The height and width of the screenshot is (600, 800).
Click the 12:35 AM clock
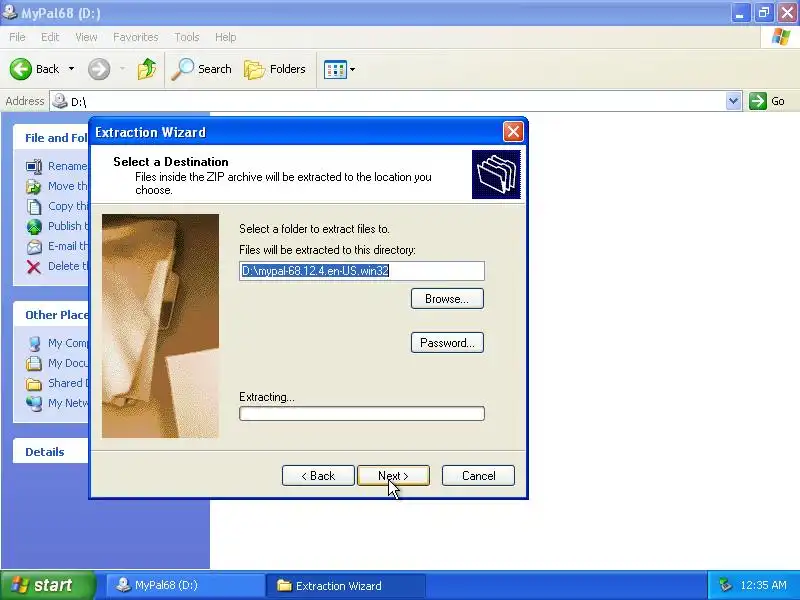pyautogui.click(x=763, y=585)
